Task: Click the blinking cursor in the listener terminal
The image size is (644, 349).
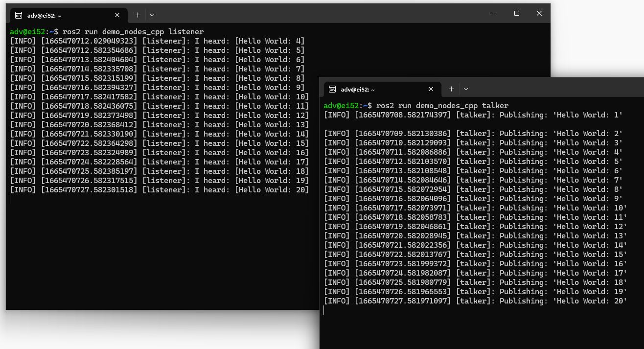Action: point(11,199)
